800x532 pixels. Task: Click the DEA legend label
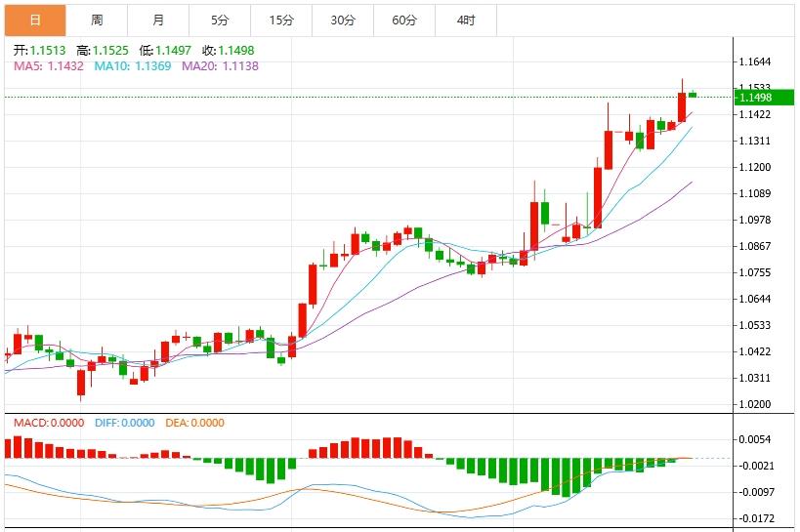click(193, 423)
